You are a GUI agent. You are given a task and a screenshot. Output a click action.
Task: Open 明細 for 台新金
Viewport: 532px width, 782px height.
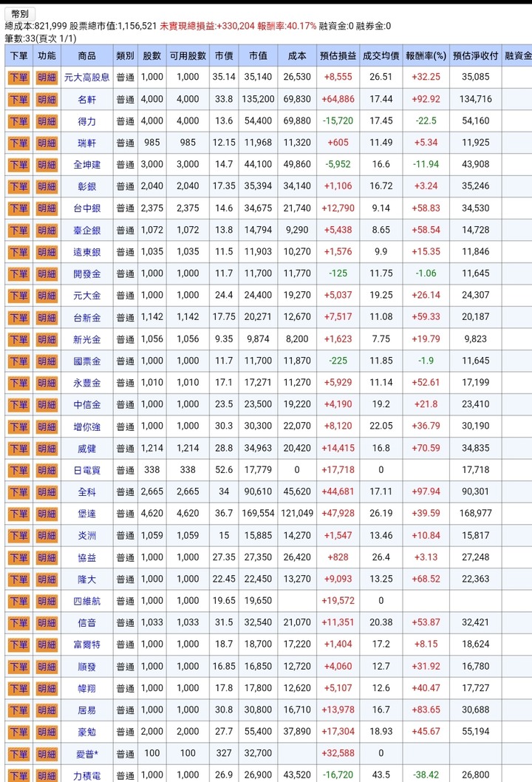tap(47, 318)
